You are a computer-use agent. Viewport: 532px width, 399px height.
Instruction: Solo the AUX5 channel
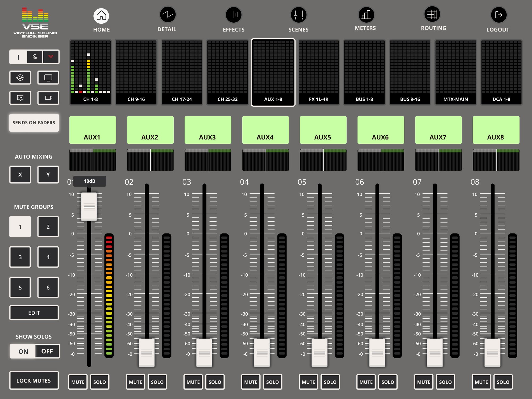click(330, 382)
